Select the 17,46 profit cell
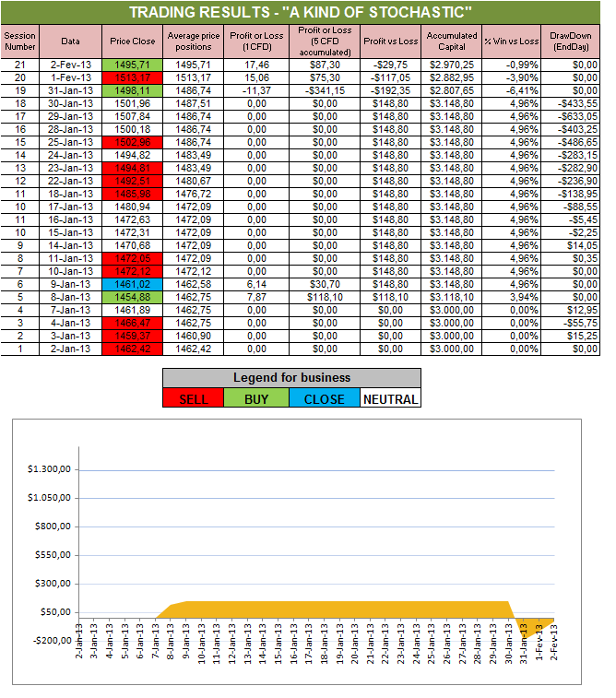 pos(256,65)
